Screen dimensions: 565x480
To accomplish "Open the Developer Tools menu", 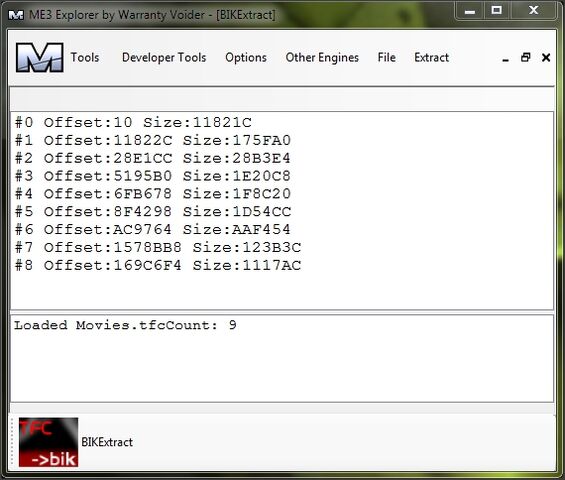I will pos(164,58).
